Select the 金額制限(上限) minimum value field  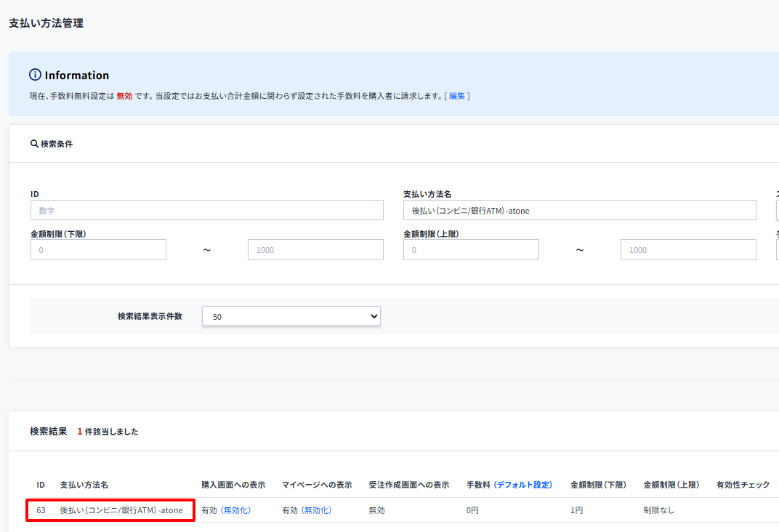pyautogui.click(x=471, y=250)
